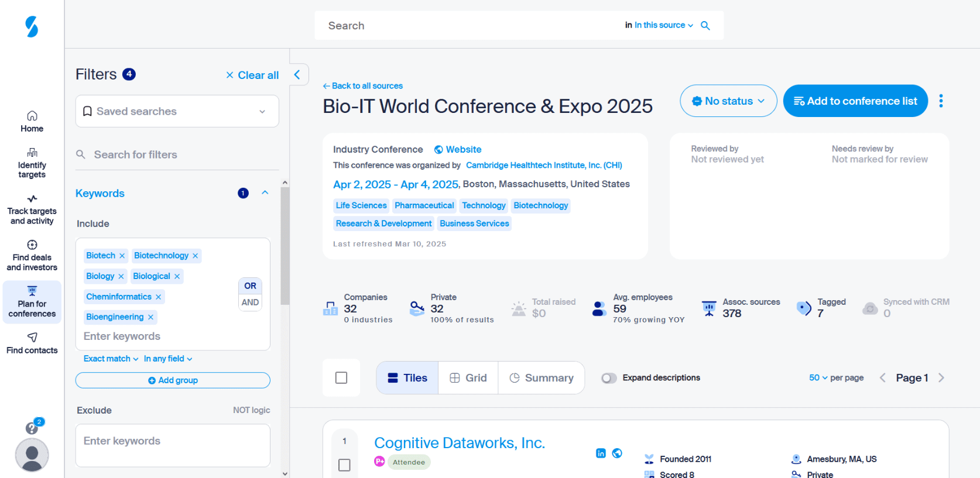The width and height of the screenshot is (980, 478).
Task: Open the In this source dropdown
Action: (x=663, y=25)
